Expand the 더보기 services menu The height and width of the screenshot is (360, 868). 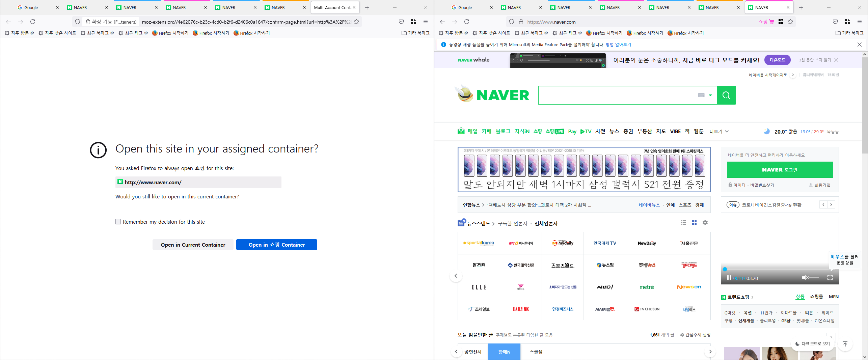pos(719,131)
